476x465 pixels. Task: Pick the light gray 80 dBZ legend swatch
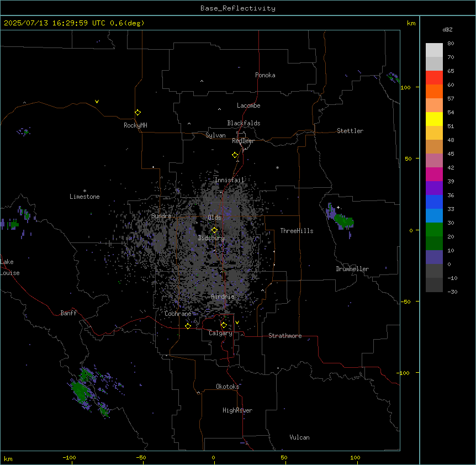(x=434, y=50)
